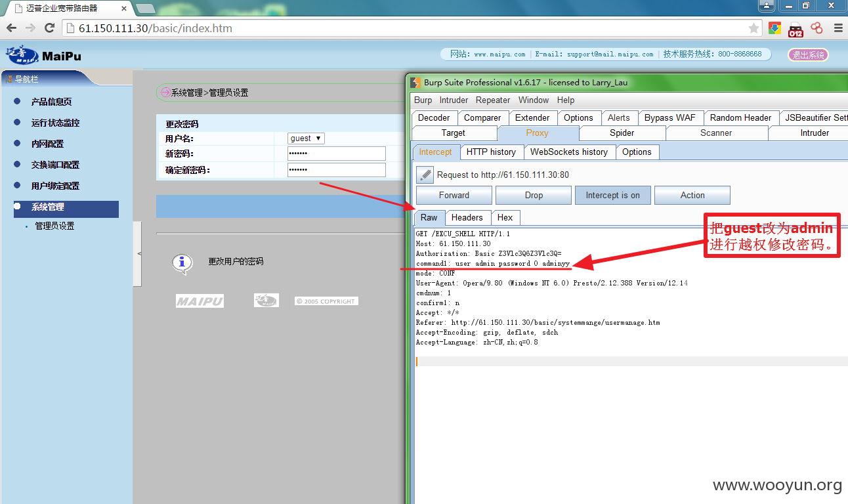The width and height of the screenshot is (848, 504).
Task: Select 系统管理 in navigation
Action: pos(66,208)
